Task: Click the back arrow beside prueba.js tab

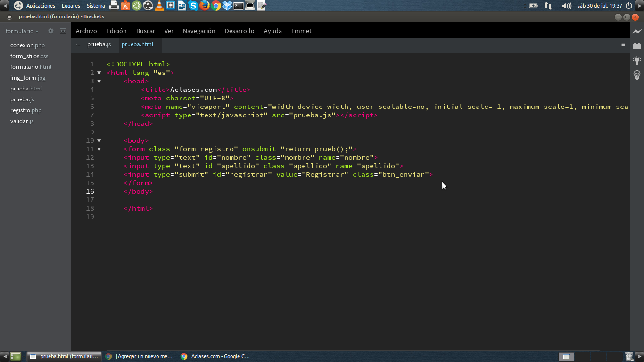Action: 78,45
